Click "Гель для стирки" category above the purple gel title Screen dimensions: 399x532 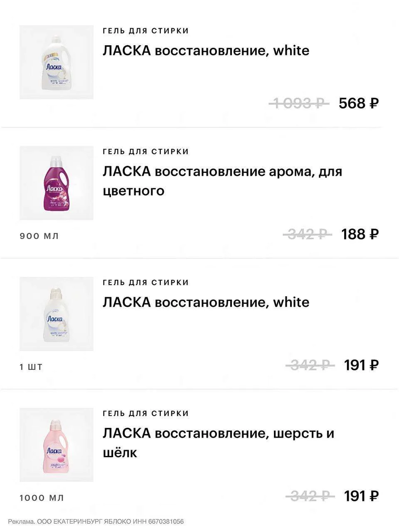(145, 152)
